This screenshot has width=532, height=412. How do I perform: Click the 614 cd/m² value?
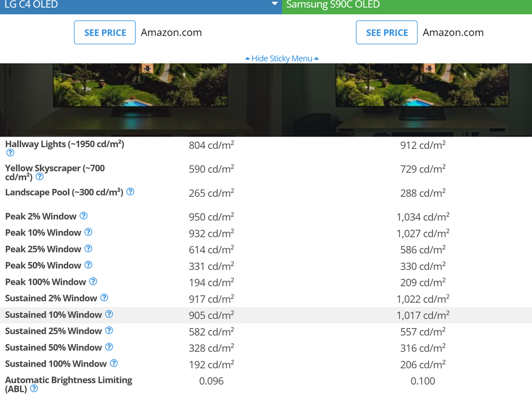pos(211,250)
